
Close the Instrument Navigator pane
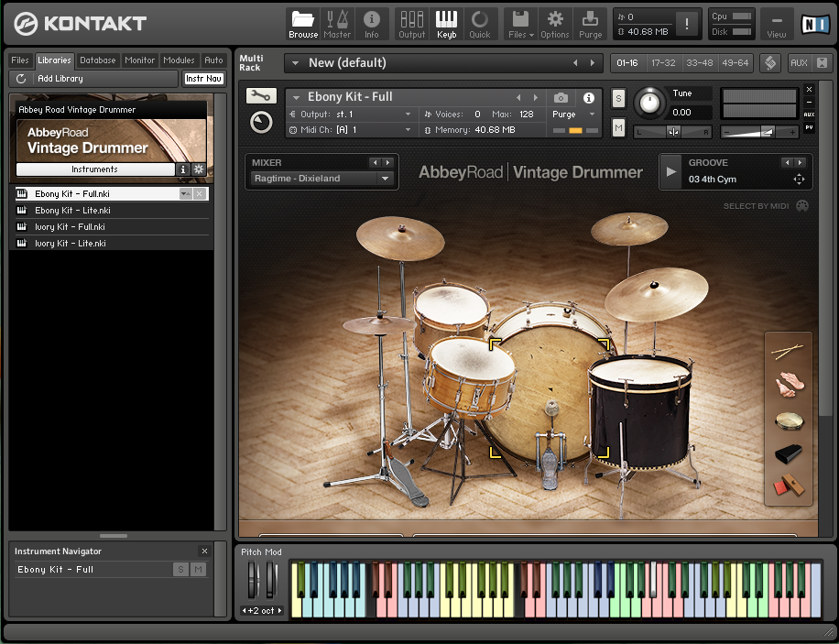coord(204,551)
